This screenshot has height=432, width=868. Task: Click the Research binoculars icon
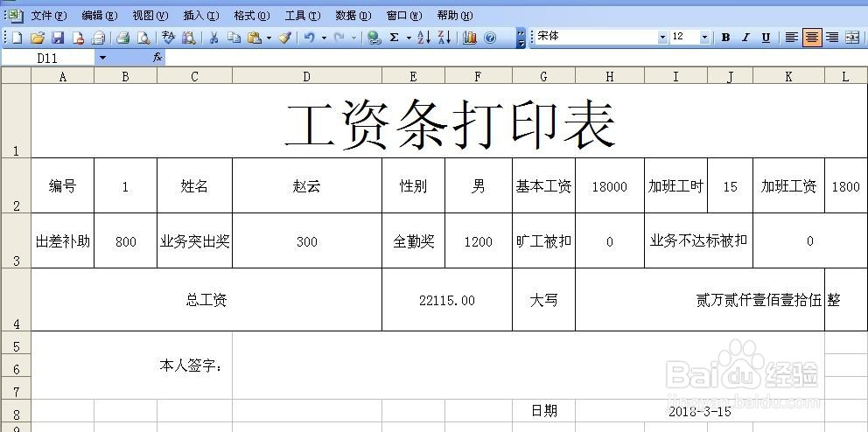pyautogui.click(x=189, y=38)
